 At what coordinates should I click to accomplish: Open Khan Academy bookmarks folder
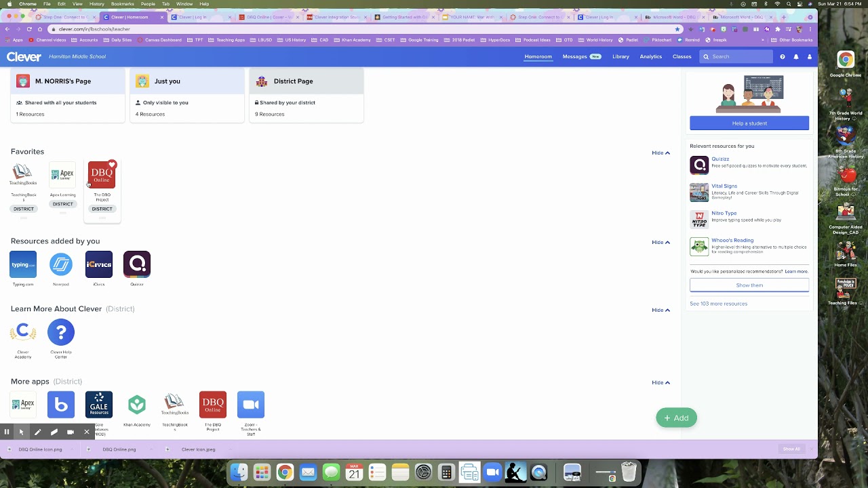353,40
